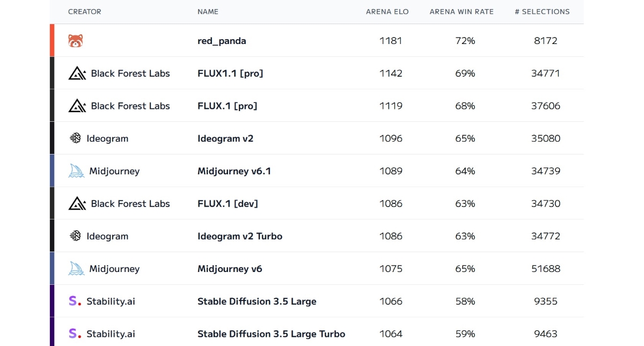The height and width of the screenshot is (346, 644).
Task: Click the Name column header
Action: click(x=208, y=12)
